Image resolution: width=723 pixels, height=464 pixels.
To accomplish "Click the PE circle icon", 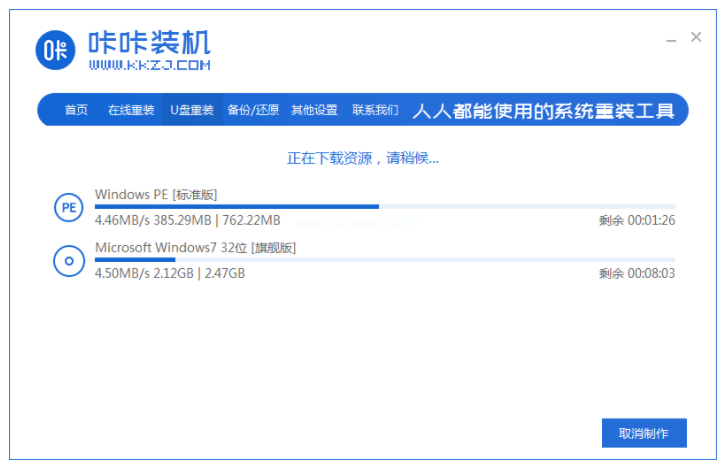I will pyautogui.click(x=68, y=208).
